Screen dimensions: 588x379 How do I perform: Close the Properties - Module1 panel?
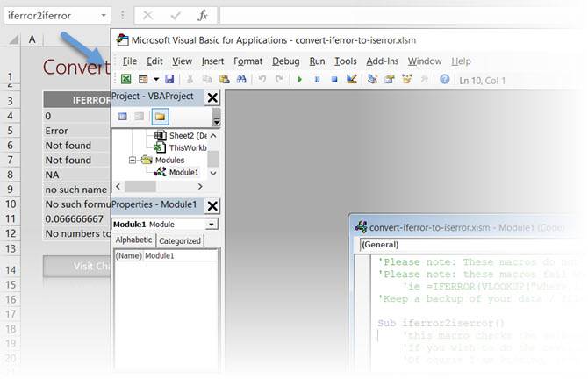click(212, 206)
